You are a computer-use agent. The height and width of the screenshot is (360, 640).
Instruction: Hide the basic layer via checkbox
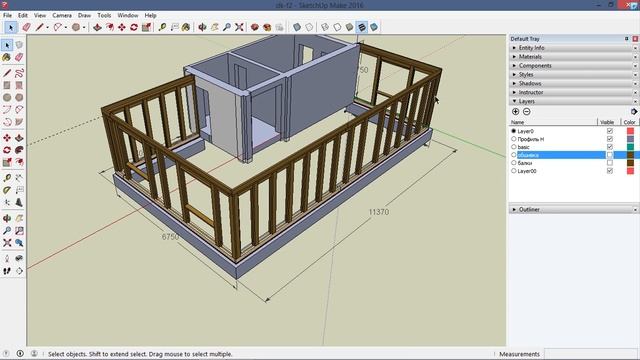pos(610,147)
